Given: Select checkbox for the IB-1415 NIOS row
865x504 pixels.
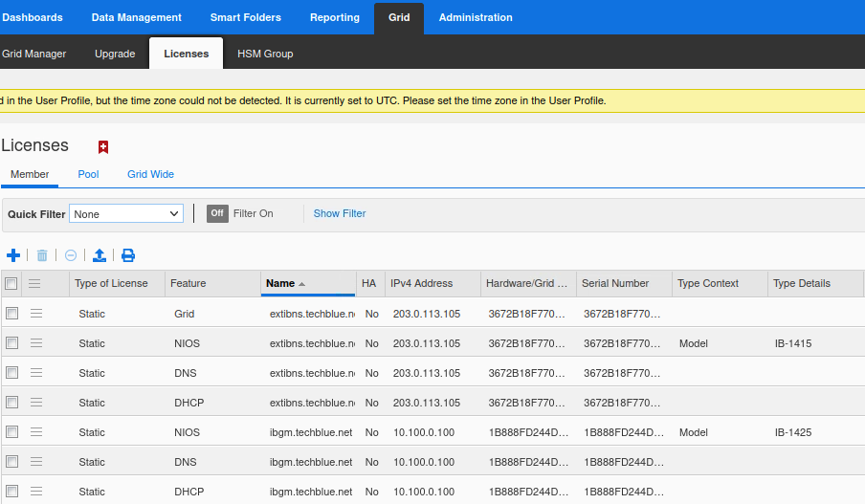Looking at the screenshot, I should [x=11, y=342].
